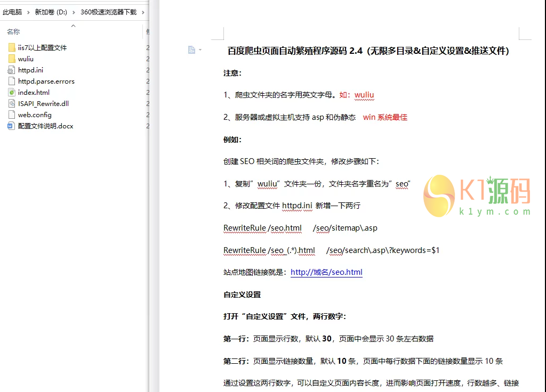Expand the chevron after 此电脑 in breadcrumb
This screenshot has width=546, height=392.
point(28,12)
